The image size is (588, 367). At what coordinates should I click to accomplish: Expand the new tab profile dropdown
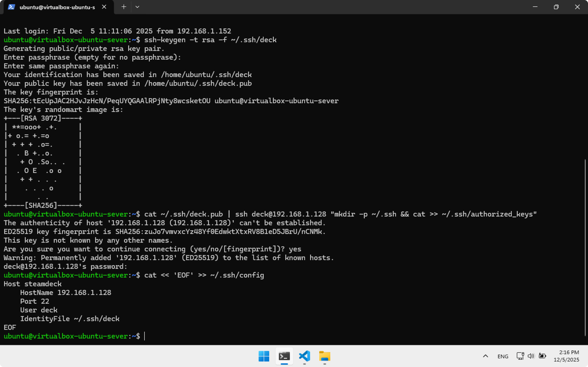(137, 7)
